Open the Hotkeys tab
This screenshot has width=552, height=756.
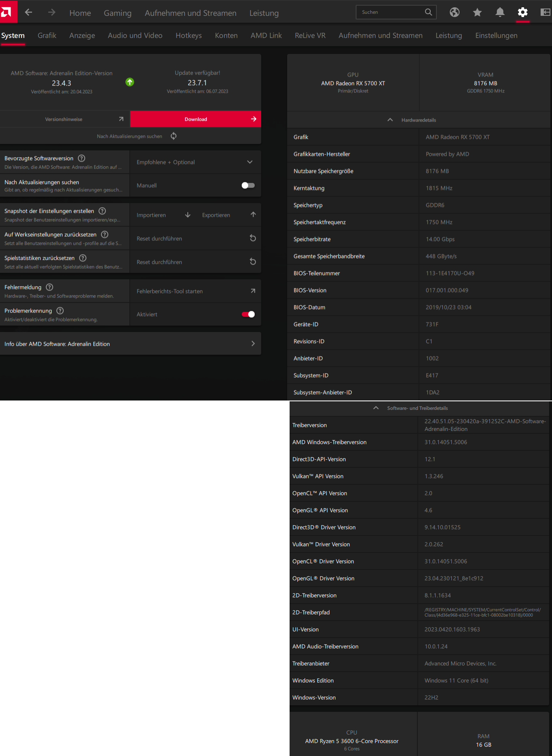tap(189, 35)
